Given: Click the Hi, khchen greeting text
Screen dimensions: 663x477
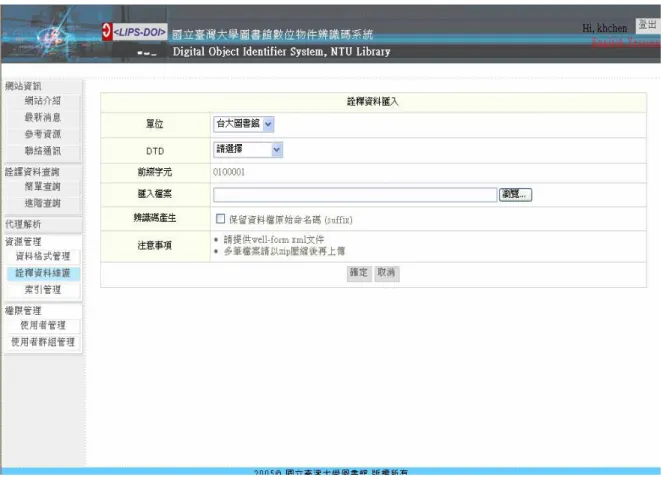Looking at the screenshot, I should point(604,28).
